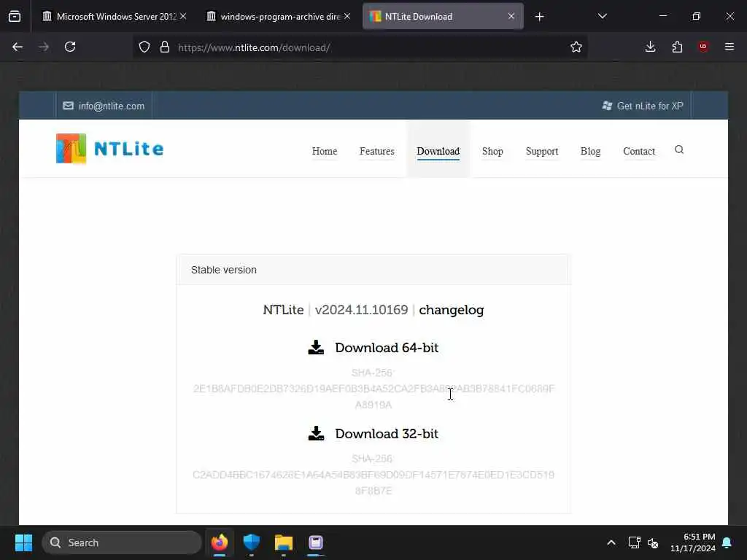Click the 64-bit download arrow icon

point(316,348)
